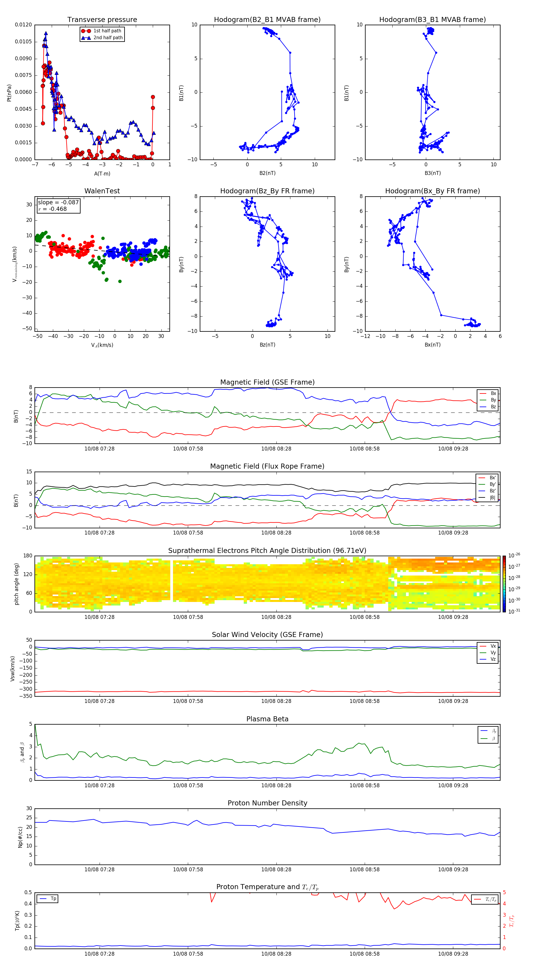Click "10/08 08:28" tick under Plasma Beta plot
Screen dimensions: 535x980
point(276,785)
